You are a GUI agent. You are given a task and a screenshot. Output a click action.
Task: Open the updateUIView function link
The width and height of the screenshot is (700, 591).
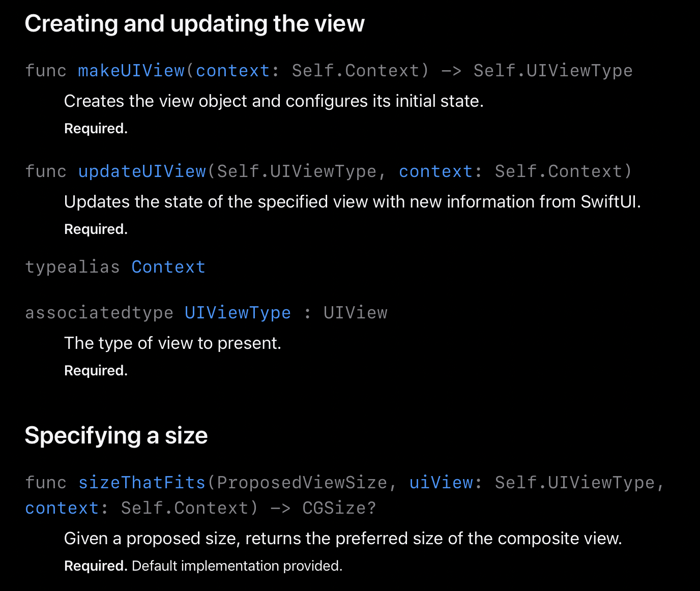(x=141, y=171)
